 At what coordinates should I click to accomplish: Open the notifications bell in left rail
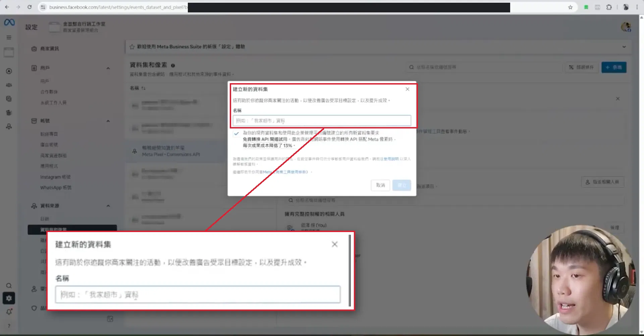tap(9, 312)
